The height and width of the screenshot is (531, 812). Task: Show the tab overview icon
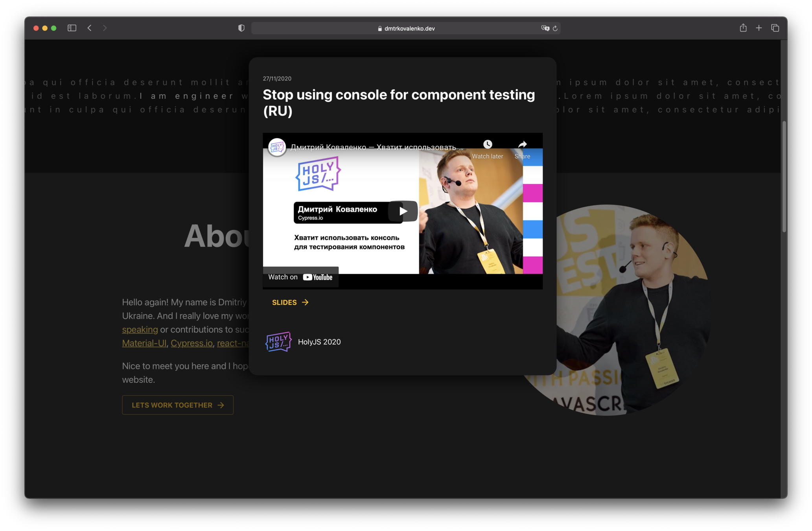775,28
